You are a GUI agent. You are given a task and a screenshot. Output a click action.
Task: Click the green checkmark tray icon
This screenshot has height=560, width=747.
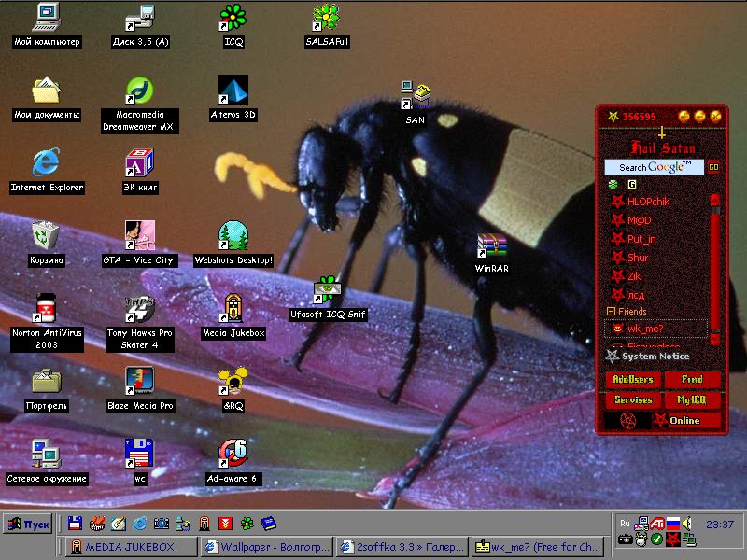click(656, 539)
